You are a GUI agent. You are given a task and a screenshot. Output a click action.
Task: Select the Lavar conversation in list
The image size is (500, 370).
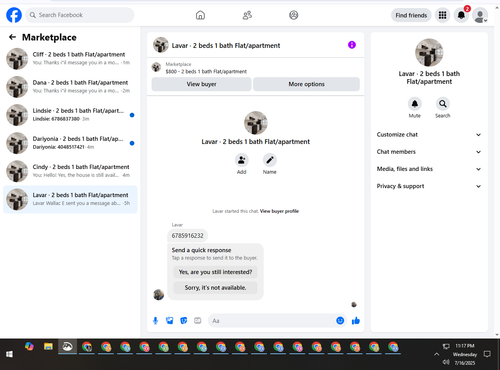(x=70, y=199)
